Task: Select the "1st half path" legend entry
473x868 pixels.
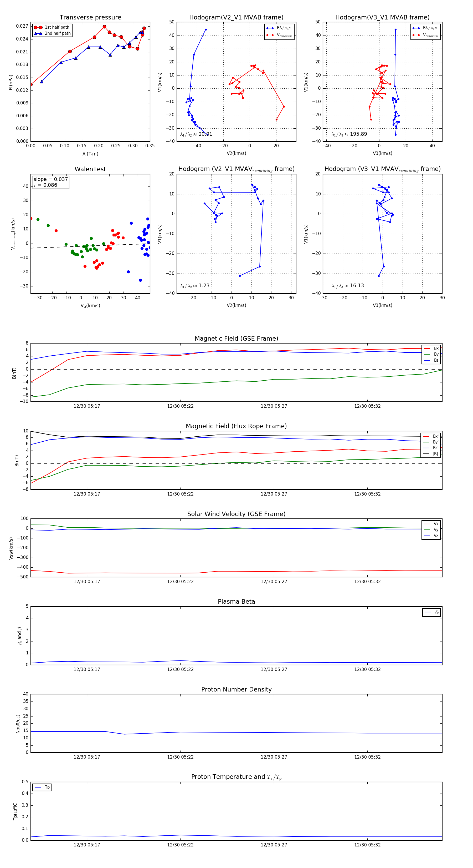Action: pos(52,27)
